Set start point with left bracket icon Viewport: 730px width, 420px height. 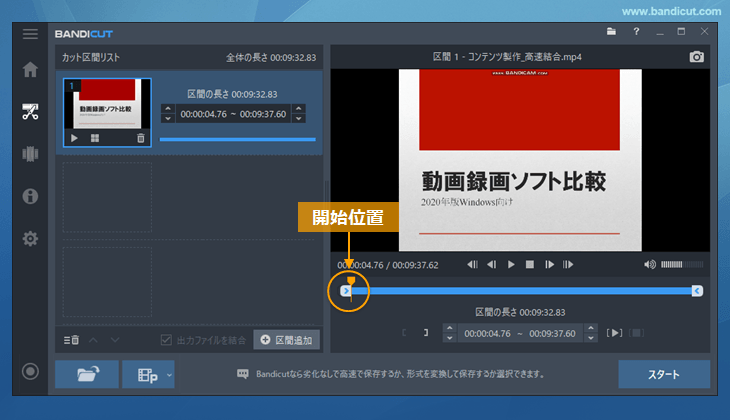point(404,333)
